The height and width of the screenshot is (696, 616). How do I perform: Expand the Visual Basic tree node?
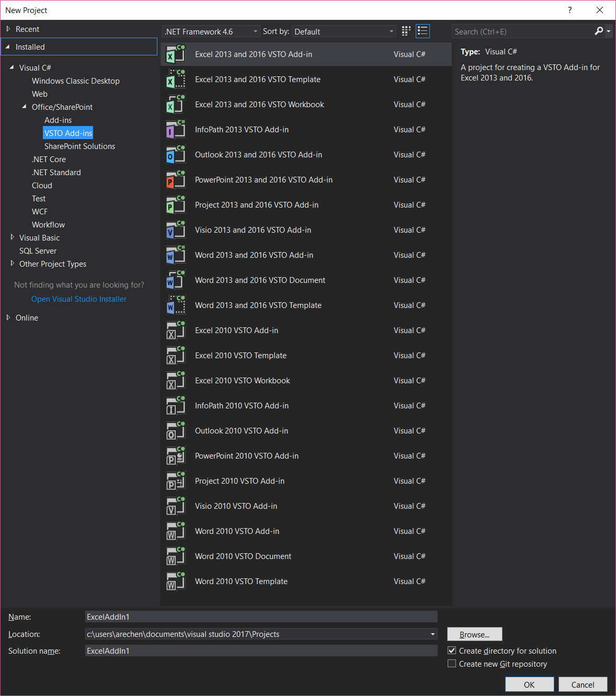13,237
